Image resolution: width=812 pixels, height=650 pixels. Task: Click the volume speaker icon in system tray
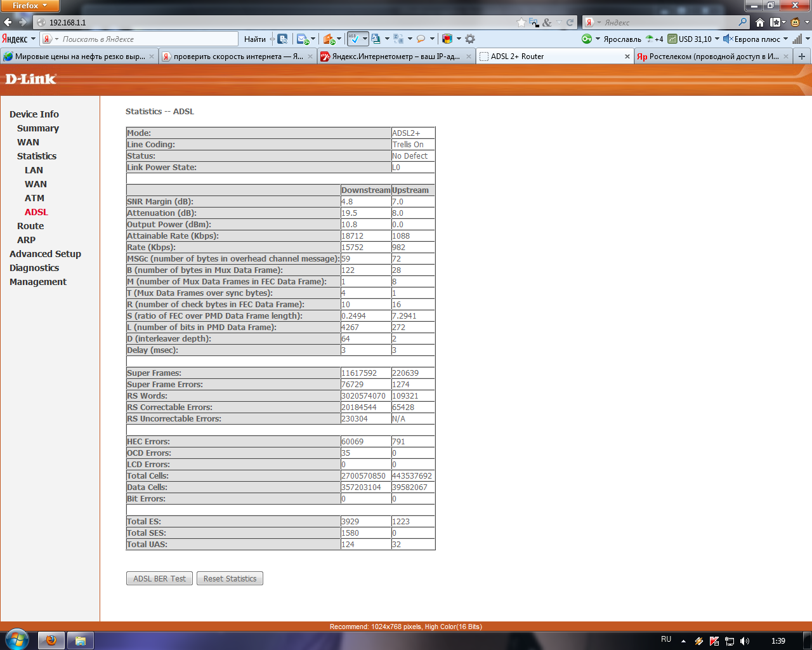[x=745, y=641]
